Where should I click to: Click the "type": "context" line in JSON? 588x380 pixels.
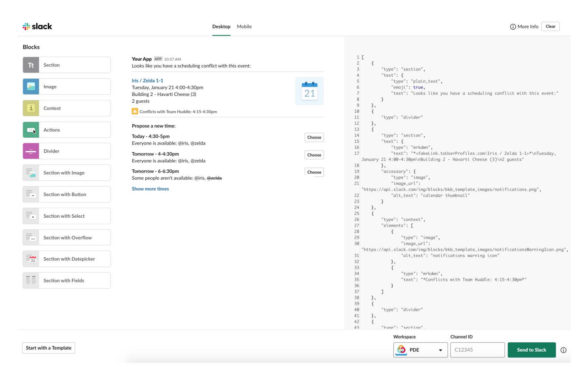(403, 220)
